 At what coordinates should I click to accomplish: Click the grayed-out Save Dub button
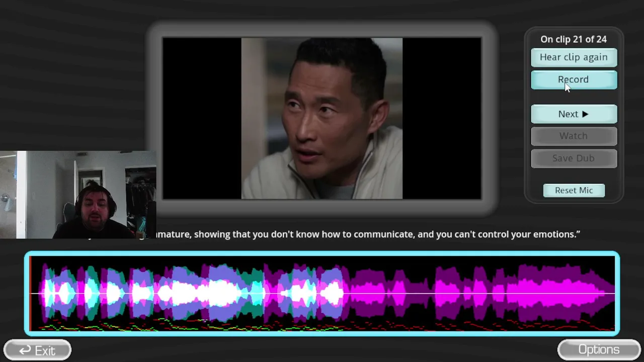coord(574,158)
